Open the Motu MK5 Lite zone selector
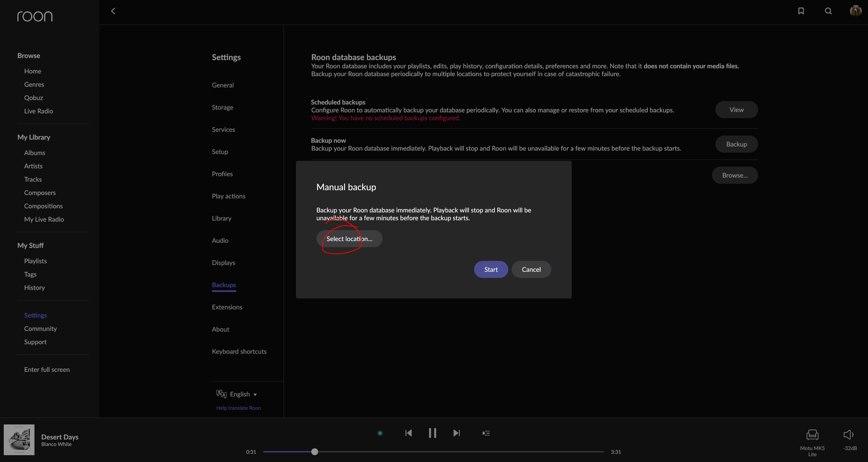Screen dimensions: 868x462 point(812,443)
